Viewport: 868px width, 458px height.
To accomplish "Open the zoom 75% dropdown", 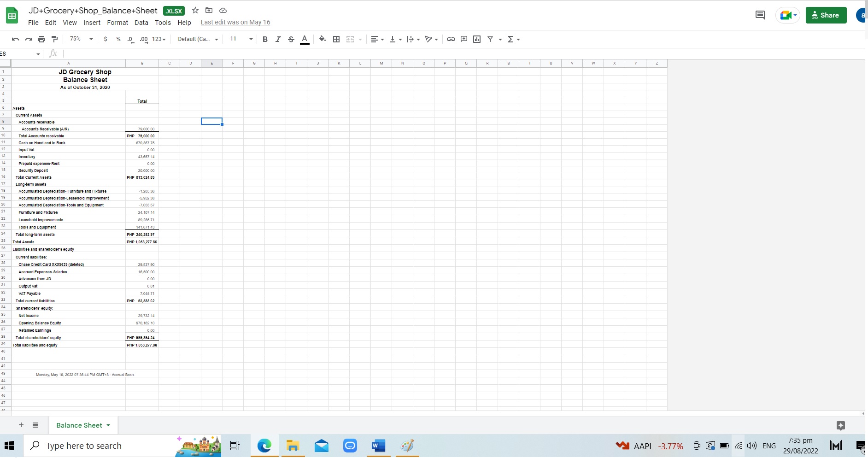I will 81,39.
